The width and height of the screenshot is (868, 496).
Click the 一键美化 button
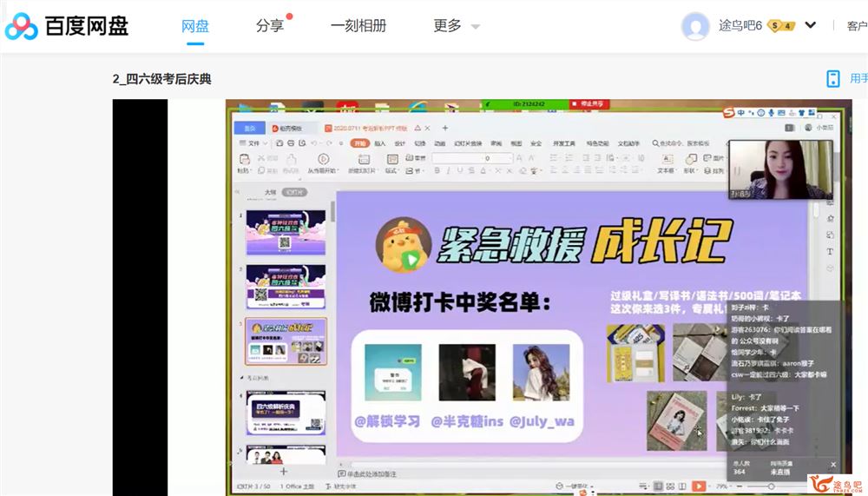point(572,486)
